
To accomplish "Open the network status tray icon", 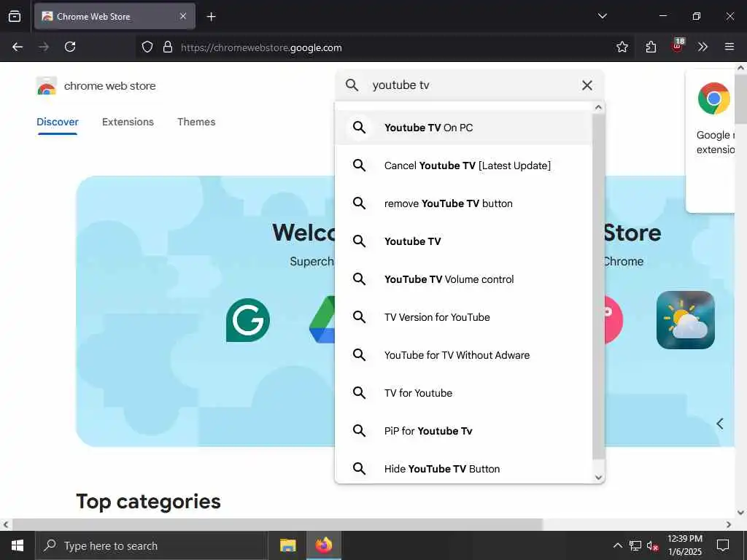I will click(x=635, y=545).
